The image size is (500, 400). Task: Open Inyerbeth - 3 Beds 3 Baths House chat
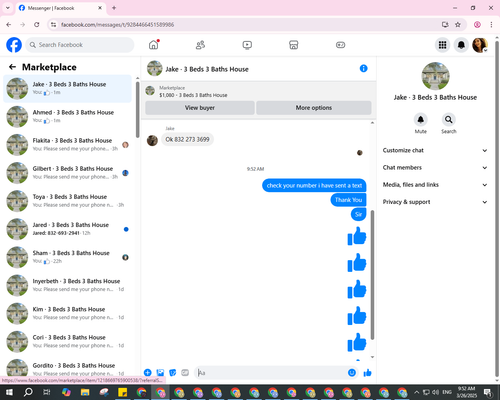68,285
